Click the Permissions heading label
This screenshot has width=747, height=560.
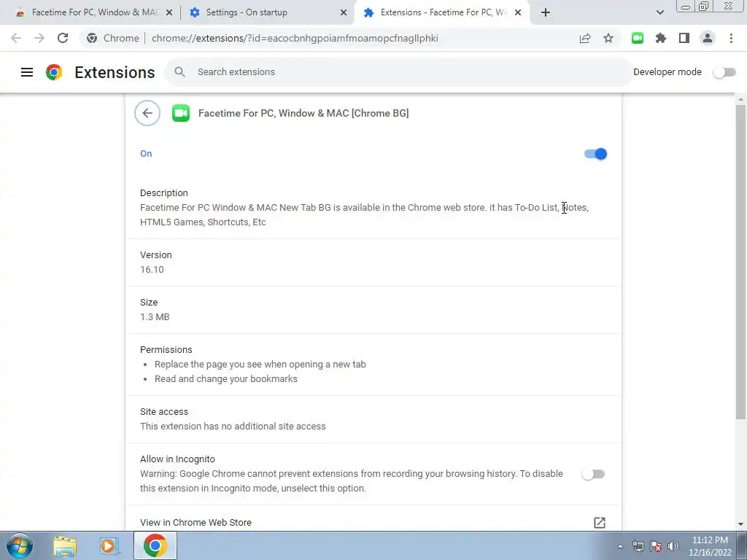pos(166,349)
